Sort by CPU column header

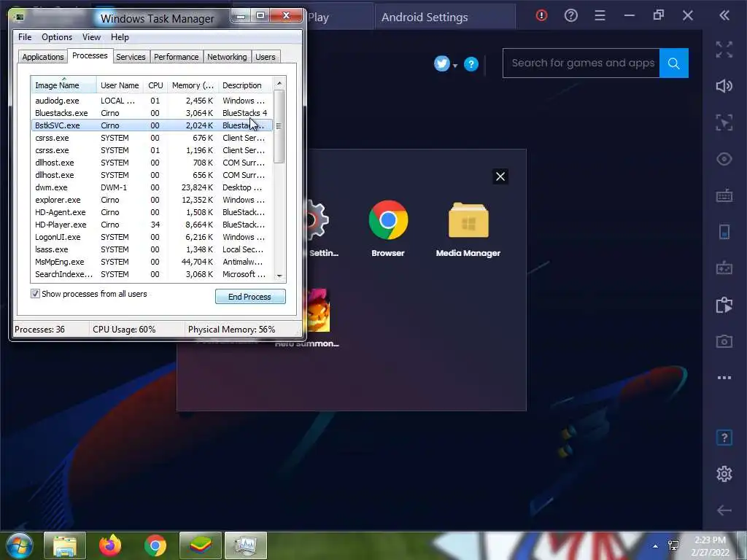[155, 85]
